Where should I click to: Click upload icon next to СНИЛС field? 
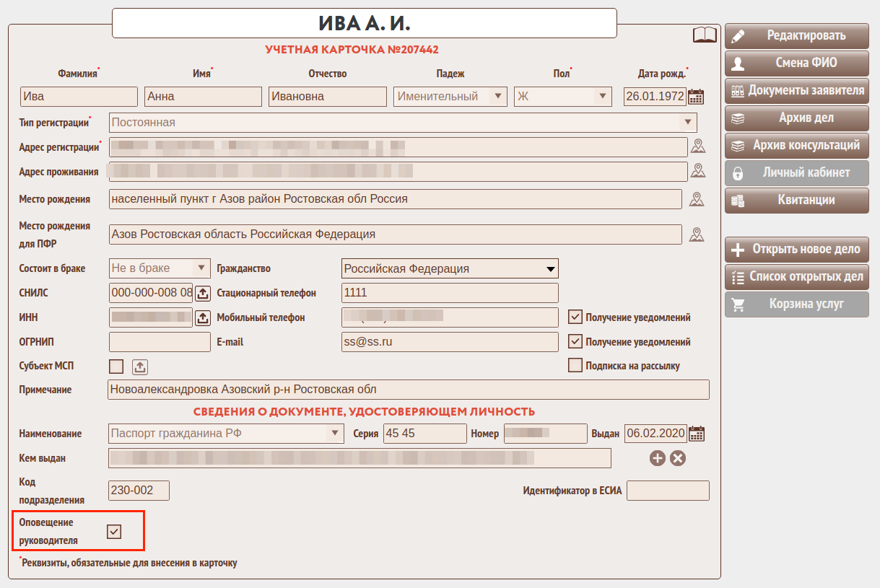pyautogui.click(x=203, y=293)
